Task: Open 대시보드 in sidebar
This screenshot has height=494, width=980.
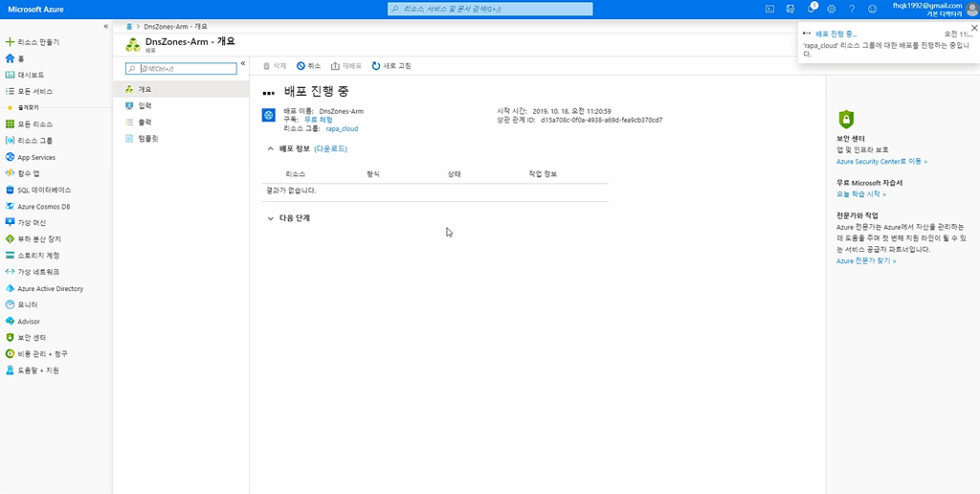Action: pos(25,75)
